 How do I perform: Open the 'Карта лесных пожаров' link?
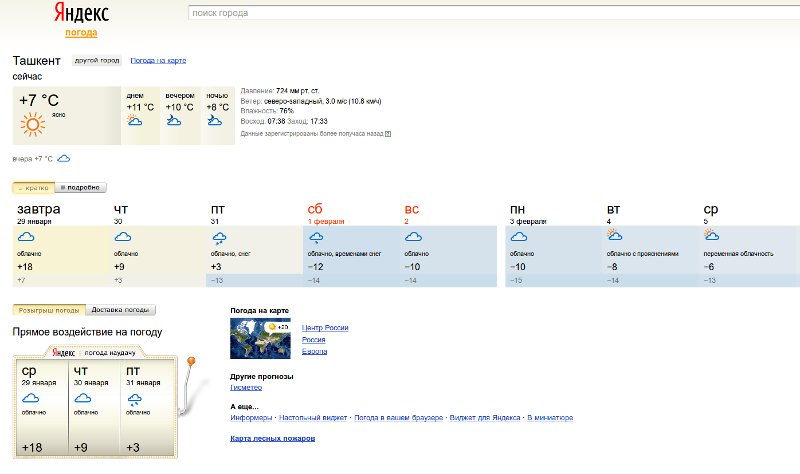coord(273,438)
